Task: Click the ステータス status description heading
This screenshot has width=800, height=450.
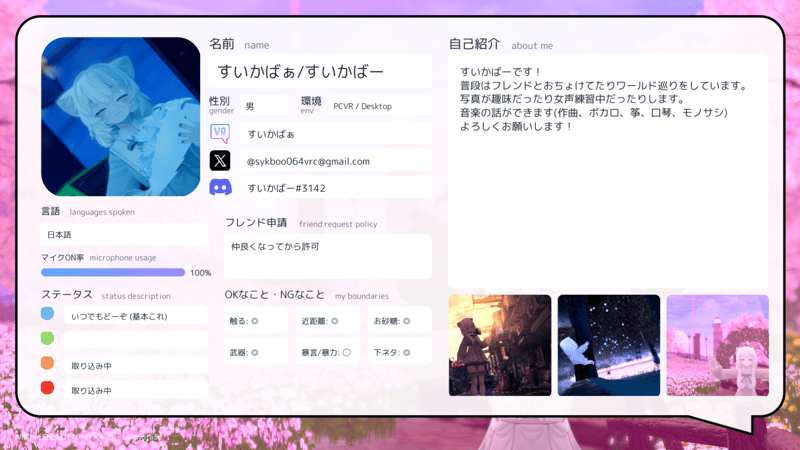Action: tap(106, 295)
